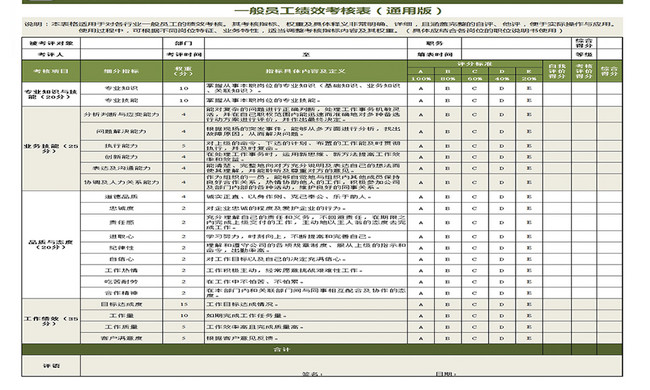Select grade D for 目标达成度 row

point(502,304)
